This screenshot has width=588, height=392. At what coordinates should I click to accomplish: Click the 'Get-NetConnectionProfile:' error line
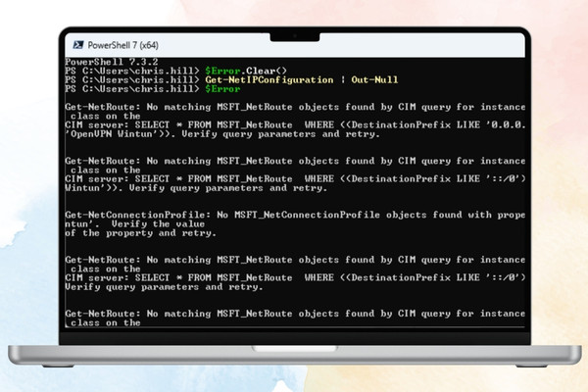pos(295,215)
